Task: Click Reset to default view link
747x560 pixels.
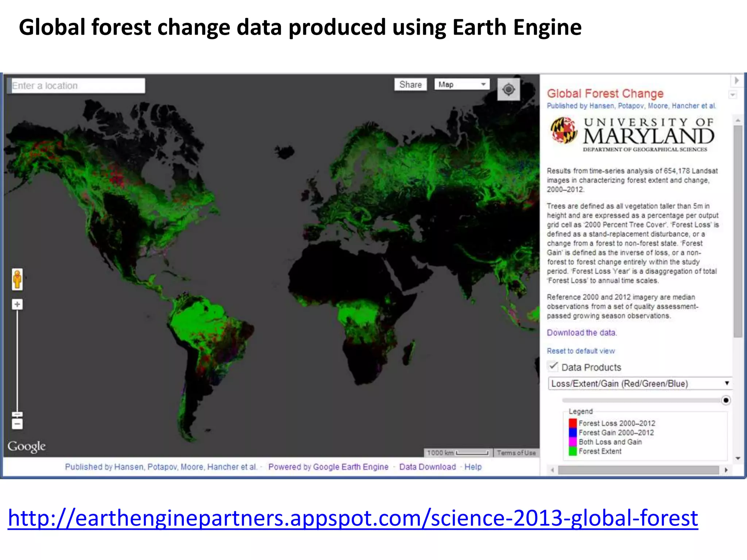Action: click(x=581, y=351)
